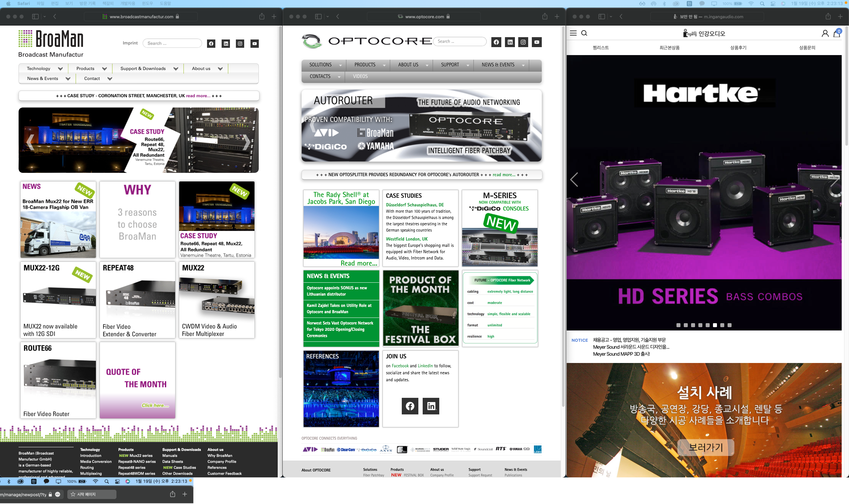Open the user account icon on Ingang Audio
Screen dimensions: 849x504
pyautogui.click(x=825, y=33)
